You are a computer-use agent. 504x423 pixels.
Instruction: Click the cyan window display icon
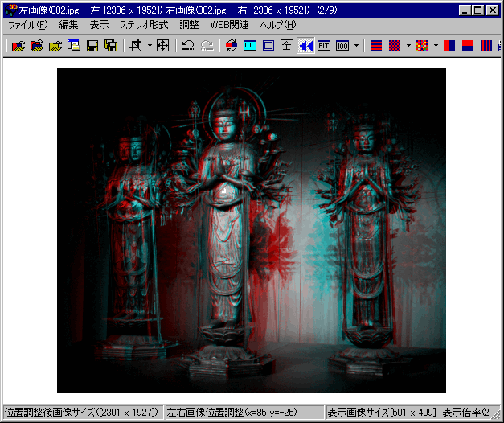coord(250,46)
